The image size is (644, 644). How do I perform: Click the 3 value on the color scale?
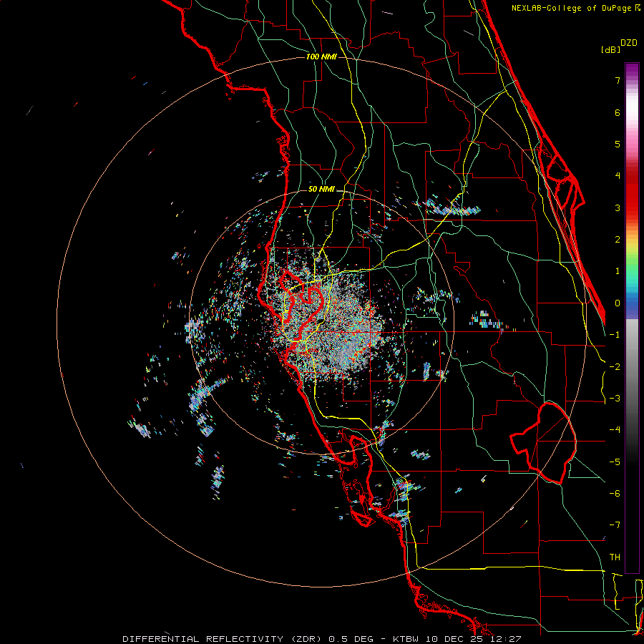pos(618,208)
